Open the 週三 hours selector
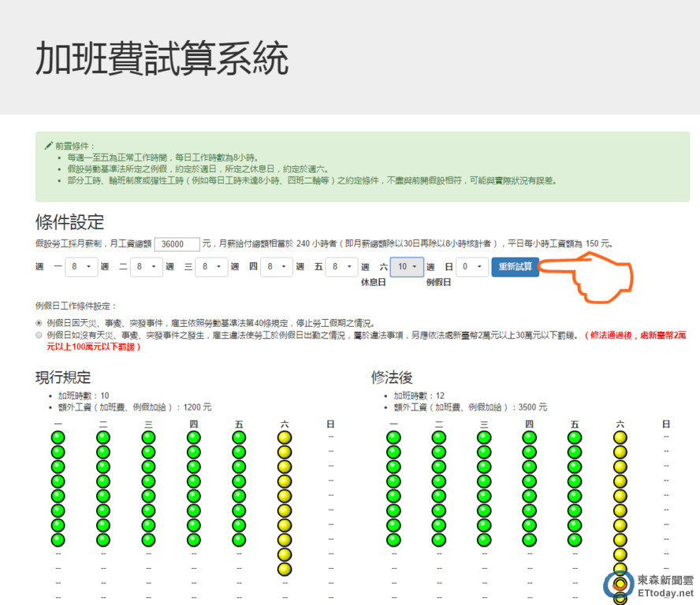Viewport: 700px width, 605px height. click(x=211, y=267)
